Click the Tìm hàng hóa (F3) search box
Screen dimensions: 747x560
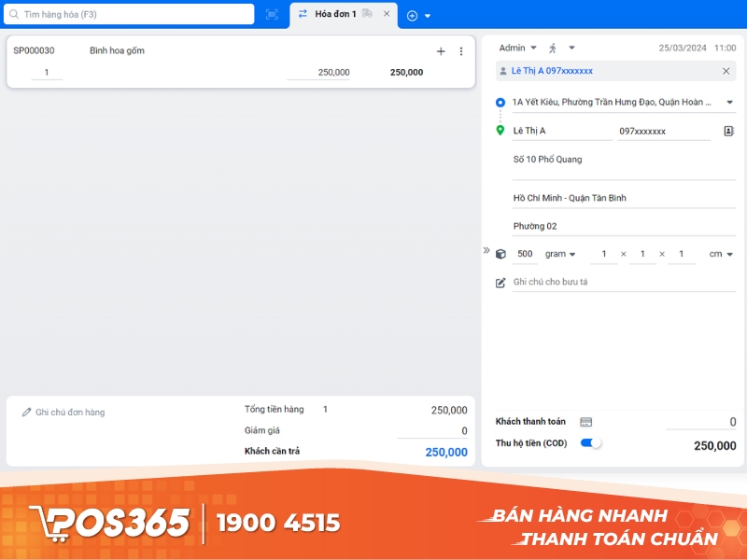129,14
